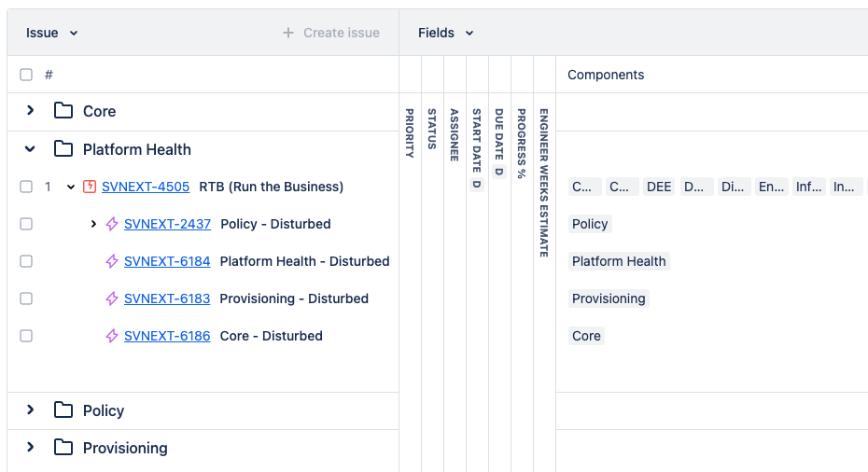Viewport: 868px width, 472px height.
Task: Expand the Core folder group
Action: (31, 111)
